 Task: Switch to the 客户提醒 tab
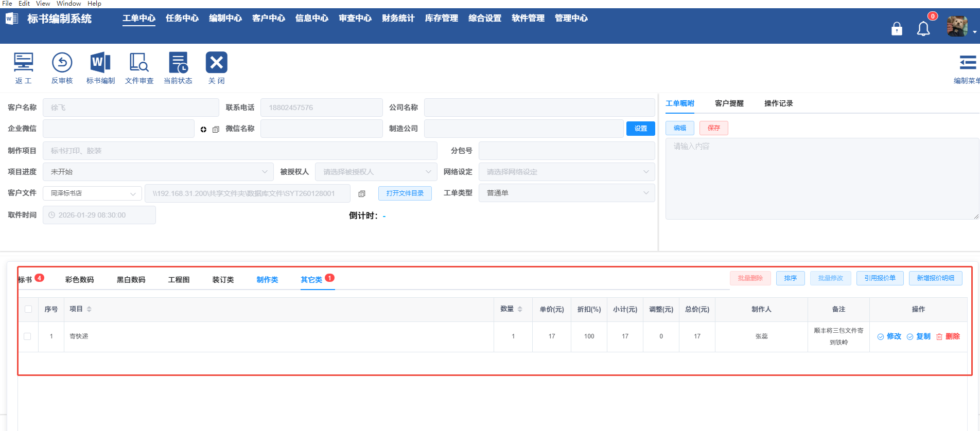[x=729, y=103]
